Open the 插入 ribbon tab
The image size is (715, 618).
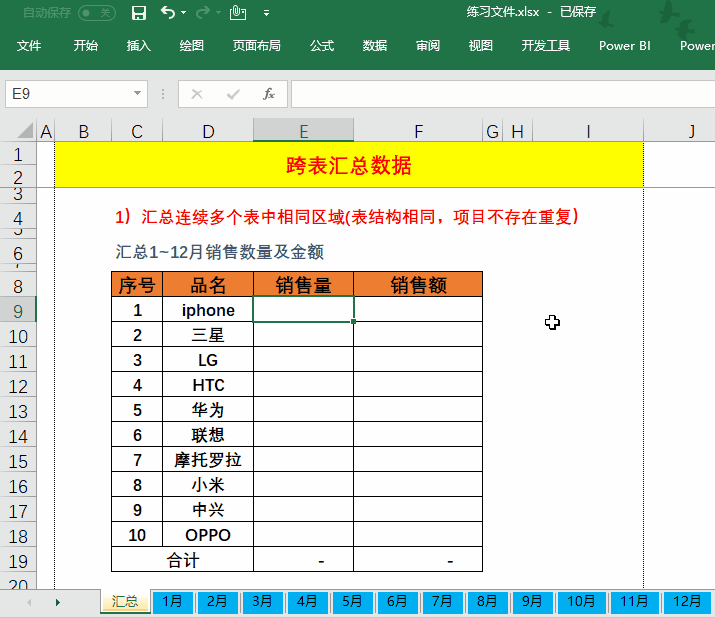pyautogui.click(x=139, y=46)
